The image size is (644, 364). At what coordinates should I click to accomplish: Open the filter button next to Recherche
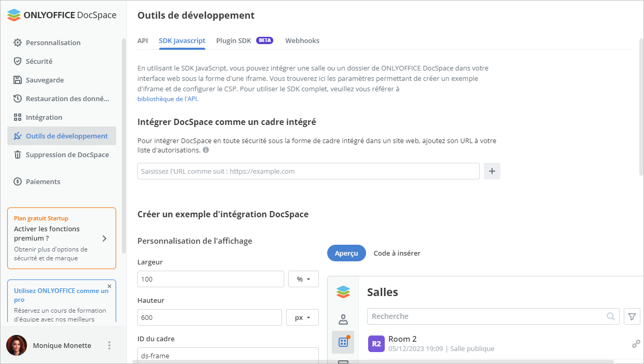coord(632,316)
